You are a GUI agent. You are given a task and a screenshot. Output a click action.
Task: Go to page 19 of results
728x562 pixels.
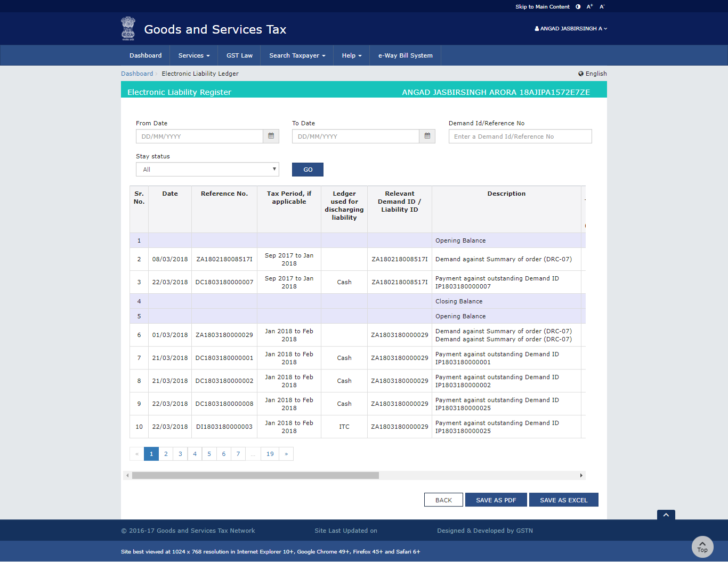[270, 454]
